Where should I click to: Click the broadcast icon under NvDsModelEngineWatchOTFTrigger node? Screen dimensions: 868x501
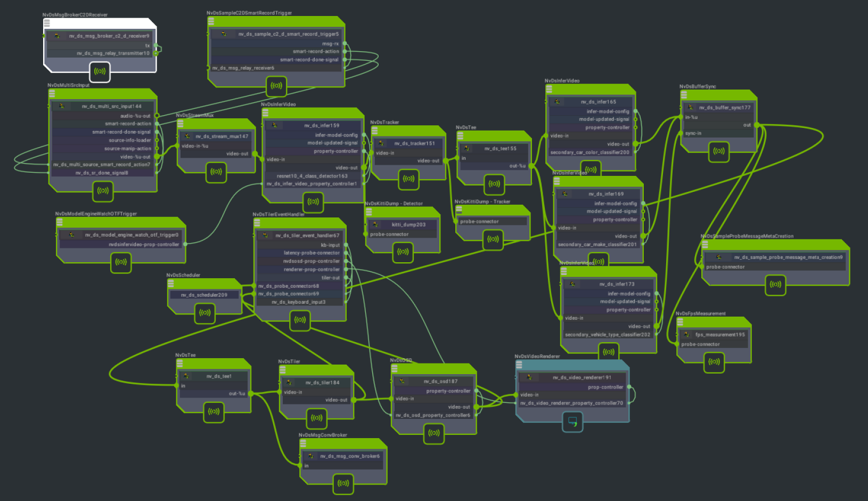pos(121,262)
